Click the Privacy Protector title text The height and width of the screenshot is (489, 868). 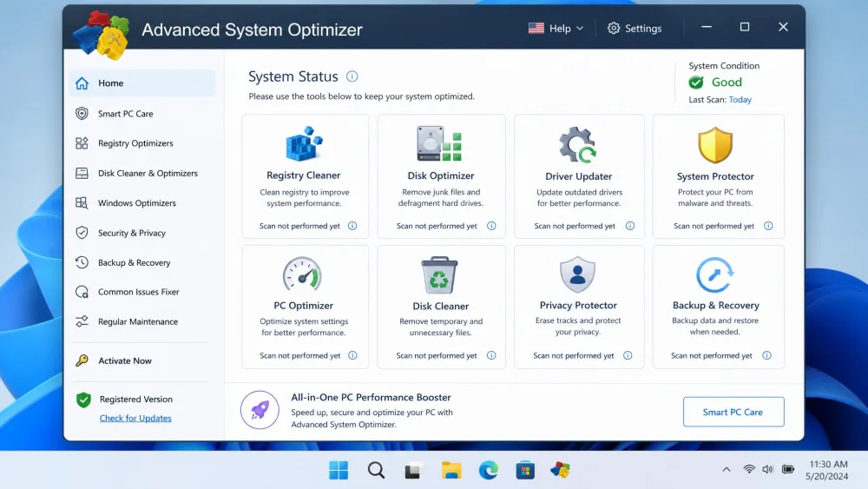point(578,305)
